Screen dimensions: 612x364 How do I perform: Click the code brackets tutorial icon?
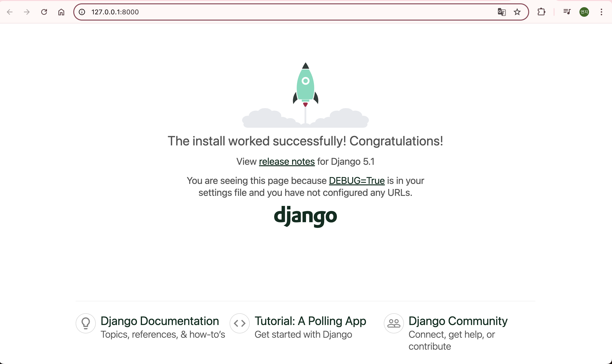tap(240, 323)
